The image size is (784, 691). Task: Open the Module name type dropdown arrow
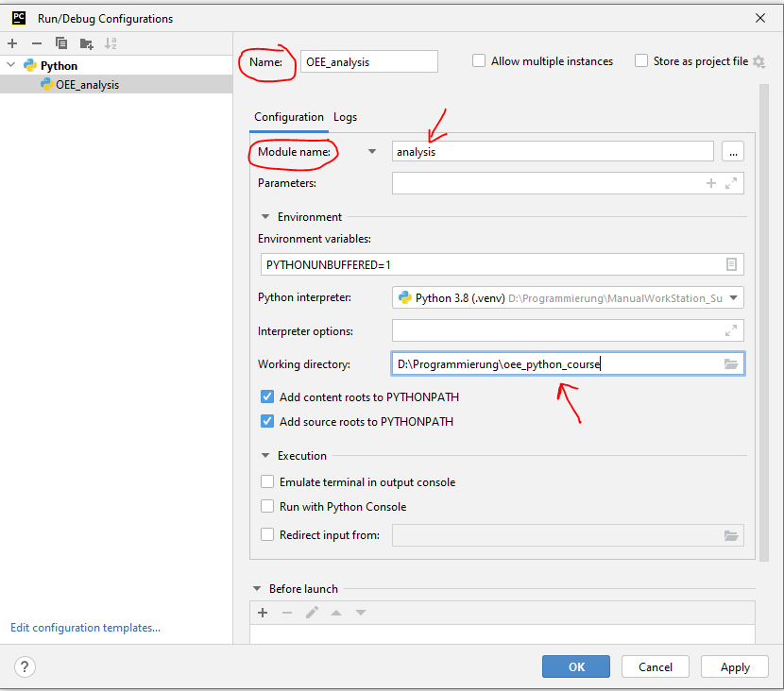click(372, 151)
